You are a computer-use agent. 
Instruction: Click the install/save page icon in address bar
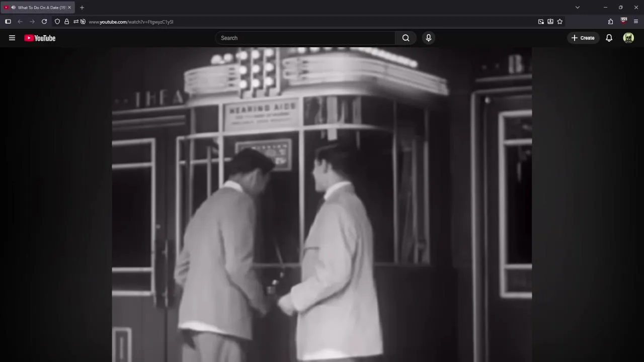[550, 22]
